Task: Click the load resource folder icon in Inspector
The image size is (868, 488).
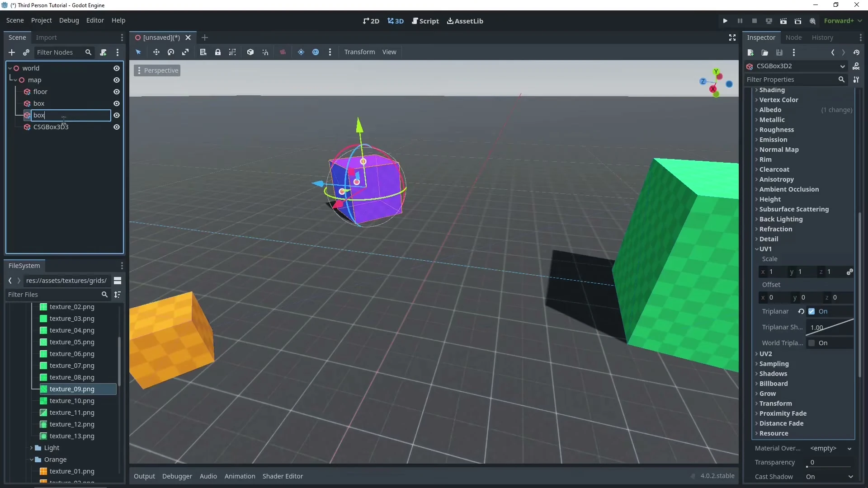Action: [765, 52]
